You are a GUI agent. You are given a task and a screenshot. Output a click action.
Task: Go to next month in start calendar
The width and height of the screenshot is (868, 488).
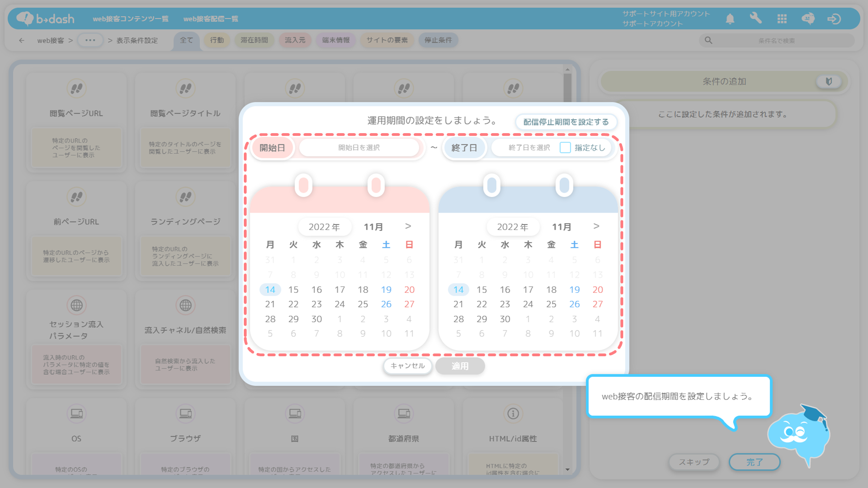tap(408, 226)
